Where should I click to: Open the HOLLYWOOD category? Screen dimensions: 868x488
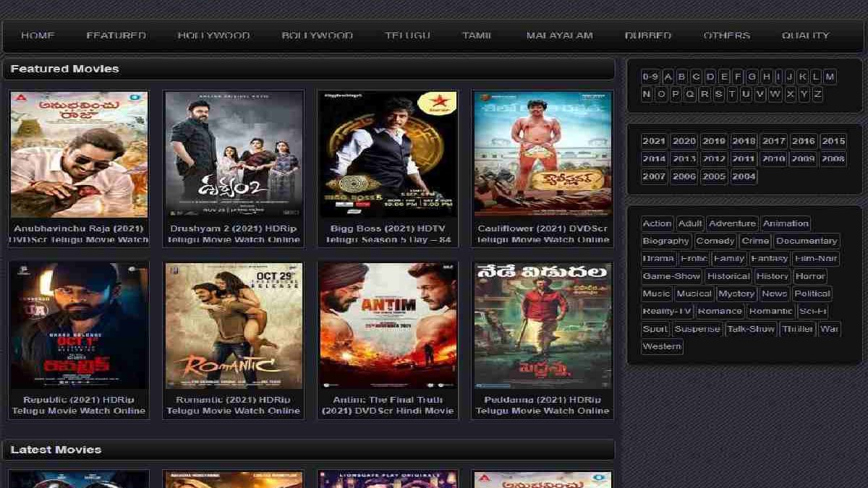point(213,35)
